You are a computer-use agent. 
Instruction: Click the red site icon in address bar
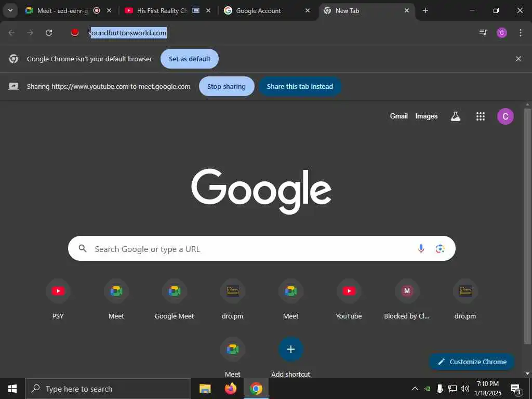click(75, 33)
